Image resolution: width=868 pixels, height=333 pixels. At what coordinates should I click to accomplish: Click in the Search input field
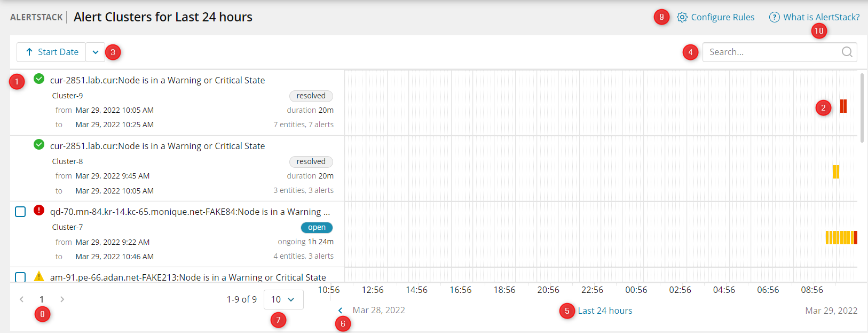coord(771,52)
